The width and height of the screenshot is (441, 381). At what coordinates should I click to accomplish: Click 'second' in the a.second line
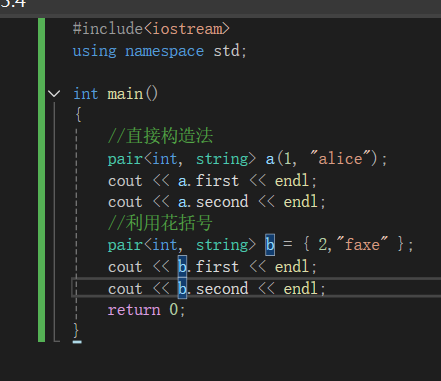[222, 202]
